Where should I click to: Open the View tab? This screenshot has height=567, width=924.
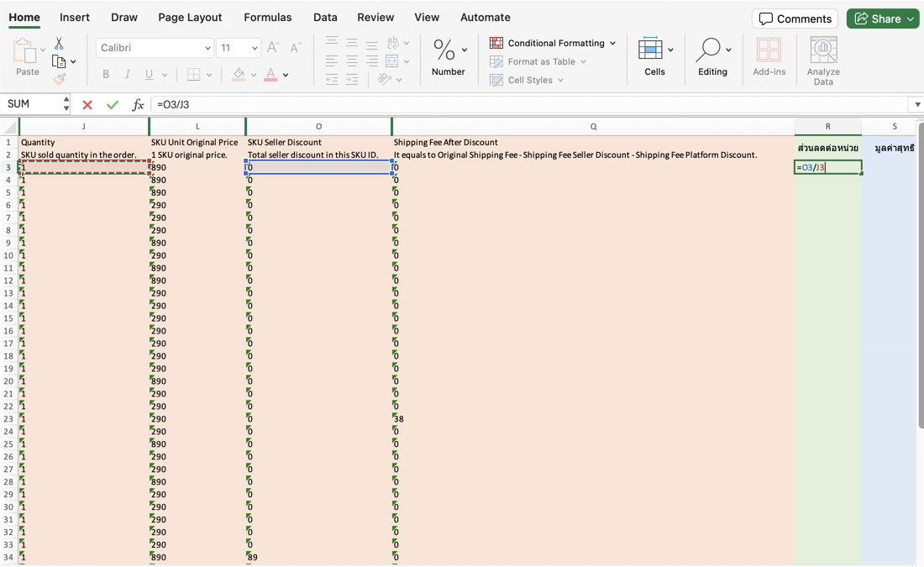tap(427, 18)
